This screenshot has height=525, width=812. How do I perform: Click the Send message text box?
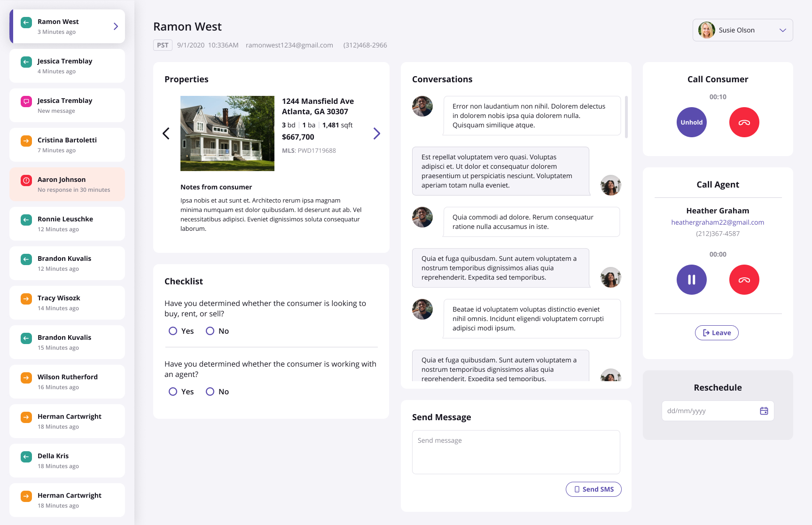pyautogui.click(x=516, y=452)
